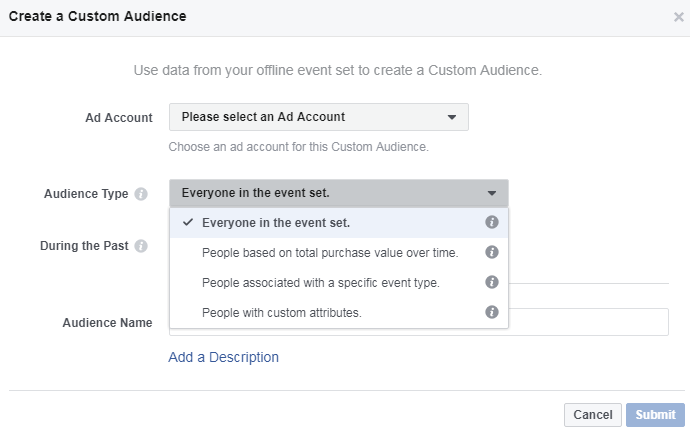Click the Audience Name field label
690x433 pixels.
[107, 323]
